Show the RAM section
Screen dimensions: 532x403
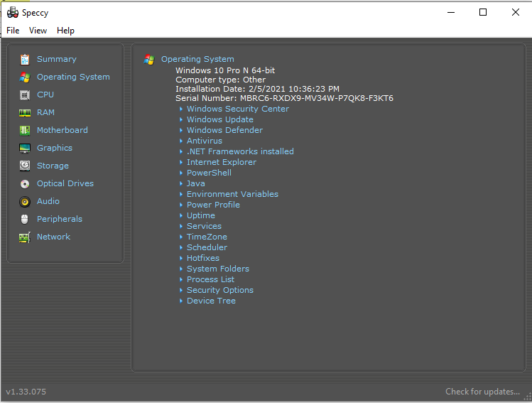pos(45,112)
